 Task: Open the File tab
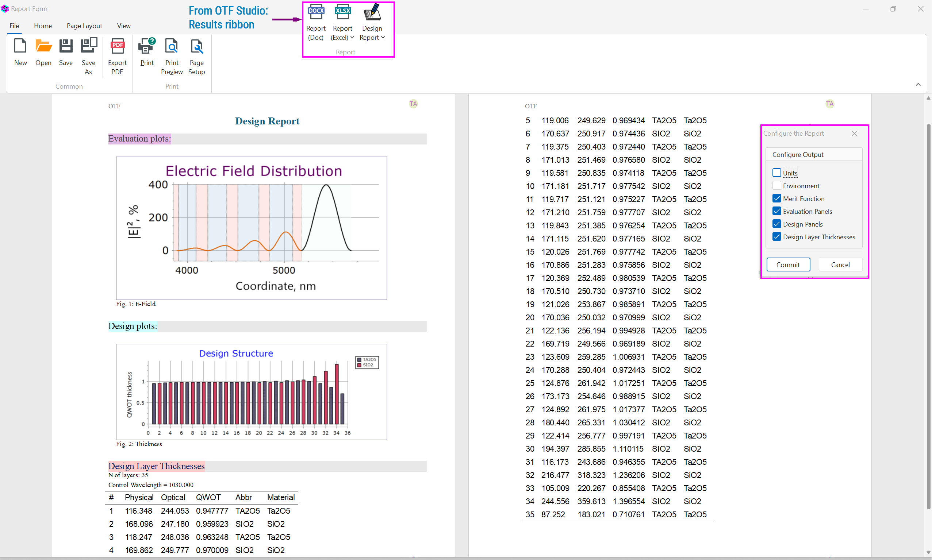14,26
